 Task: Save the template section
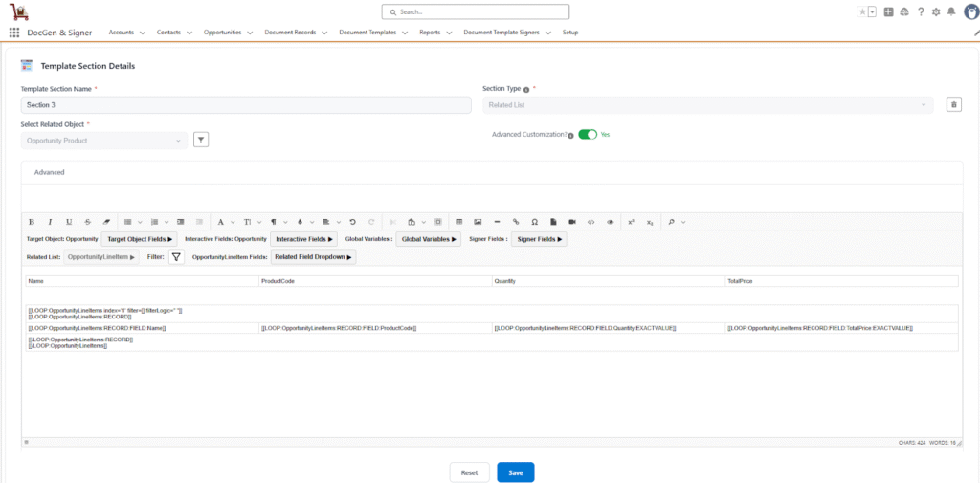pyautogui.click(x=515, y=472)
